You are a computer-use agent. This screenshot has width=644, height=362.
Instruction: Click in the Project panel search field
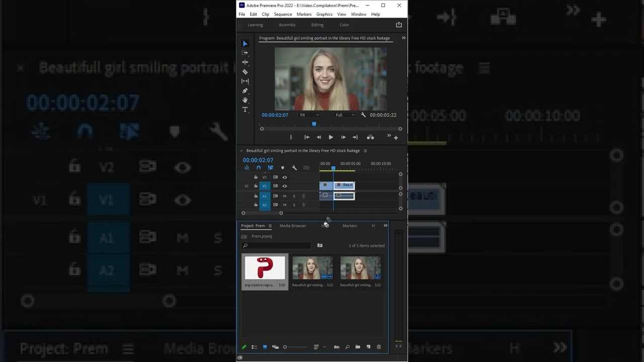coord(276,245)
